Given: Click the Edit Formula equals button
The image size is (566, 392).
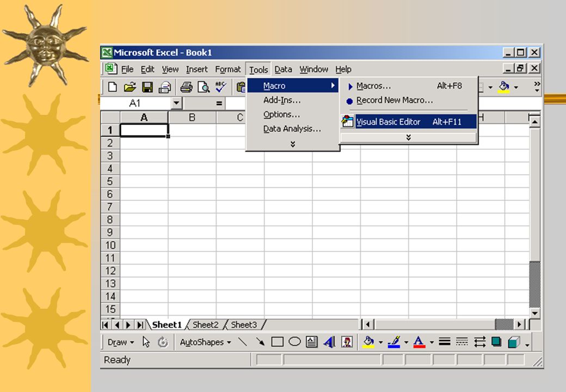Looking at the screenshot, I should 219,103.
